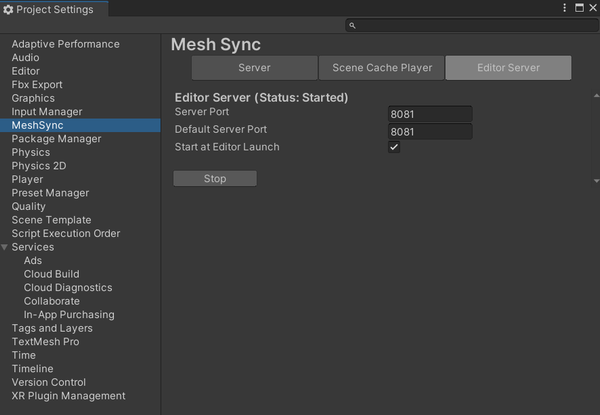Click the Project Settings gear icon

tap(9, 10)
